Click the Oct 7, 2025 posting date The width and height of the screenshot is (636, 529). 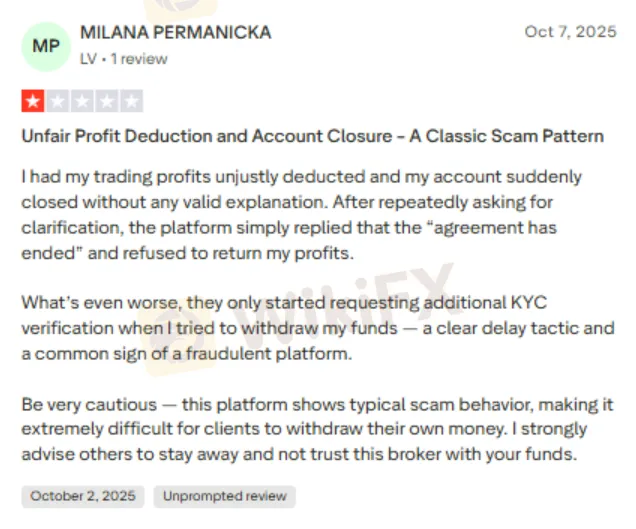(x=570, y=32)
